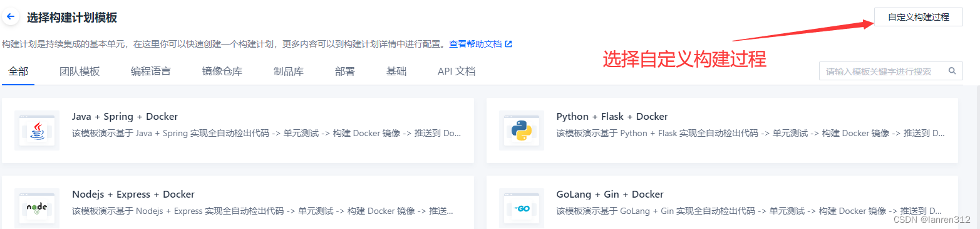Switch to the 全部 tab
The image size is (980, 229).
coord(18,72)
